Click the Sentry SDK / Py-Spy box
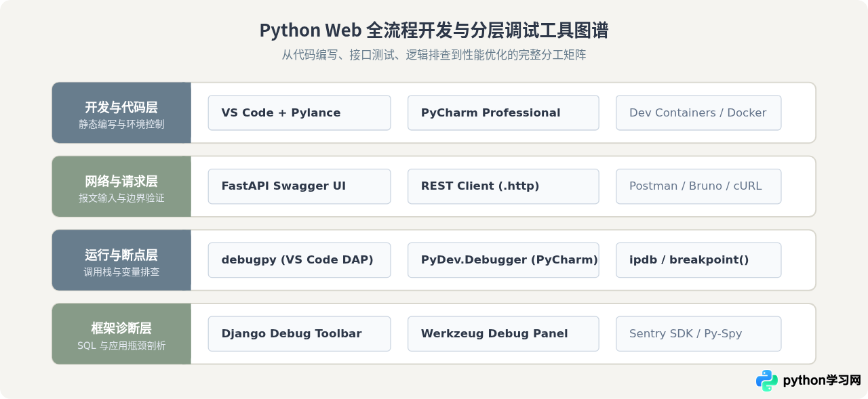Viewport: 868px width, 399px height. click(x=698, y=334)
